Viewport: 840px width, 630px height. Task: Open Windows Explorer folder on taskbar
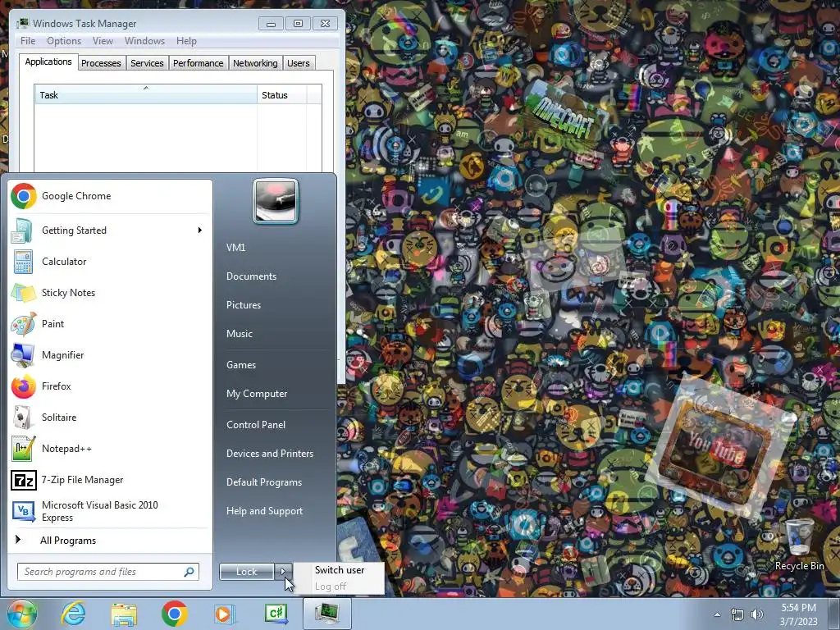[x=124, y=614]
